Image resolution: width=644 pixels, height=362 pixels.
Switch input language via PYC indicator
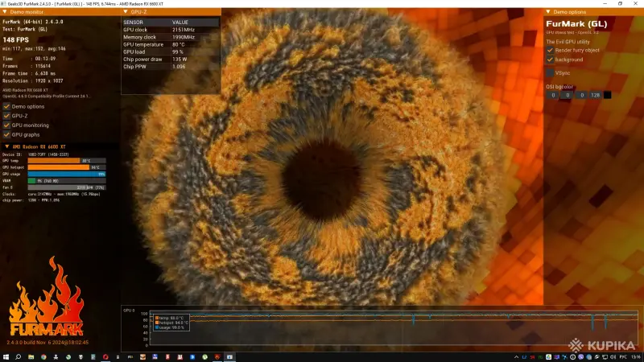coord(623,357)
